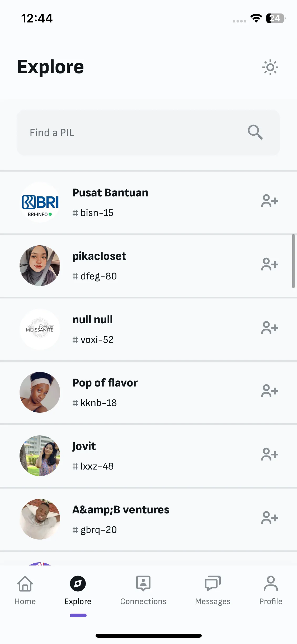Select the Jovit lxxz-48 entry
The width and height of the screenshot is (297, 644).
pyautogui.click(x=148, y=456)
